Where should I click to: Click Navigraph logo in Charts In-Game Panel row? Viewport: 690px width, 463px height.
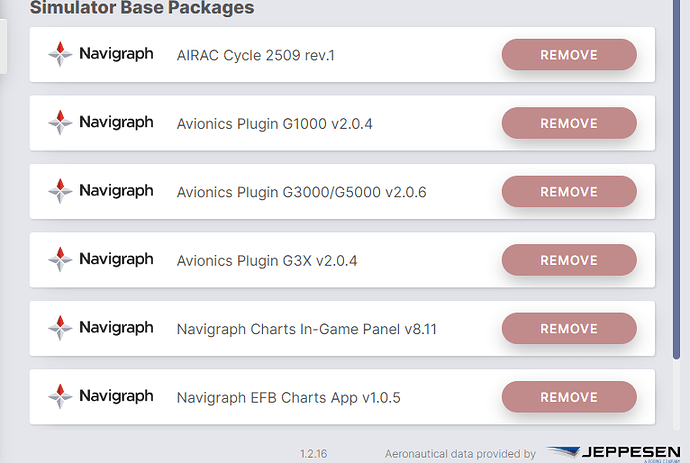point(101,328)
